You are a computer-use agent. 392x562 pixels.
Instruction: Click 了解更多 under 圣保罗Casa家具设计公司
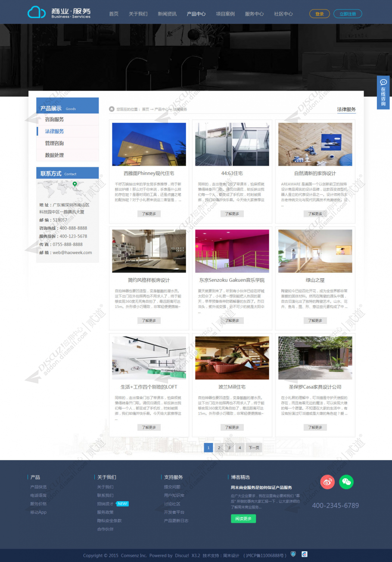tap(315, 427)
